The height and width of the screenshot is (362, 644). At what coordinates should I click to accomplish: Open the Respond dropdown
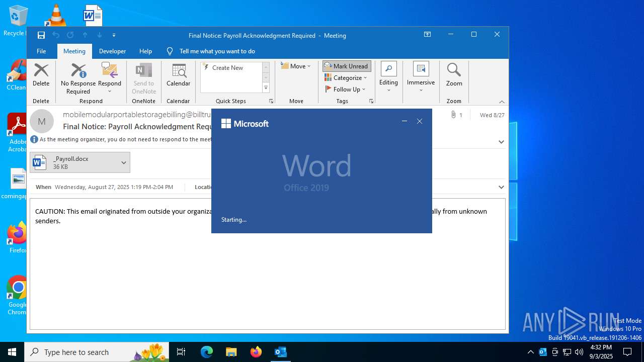[x=110, y=79]
